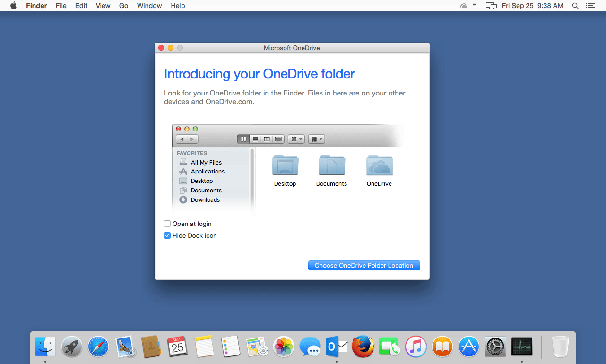Open Spotlight search magnifier
This screenshot has width=606, height=364.
click(575, 6)
